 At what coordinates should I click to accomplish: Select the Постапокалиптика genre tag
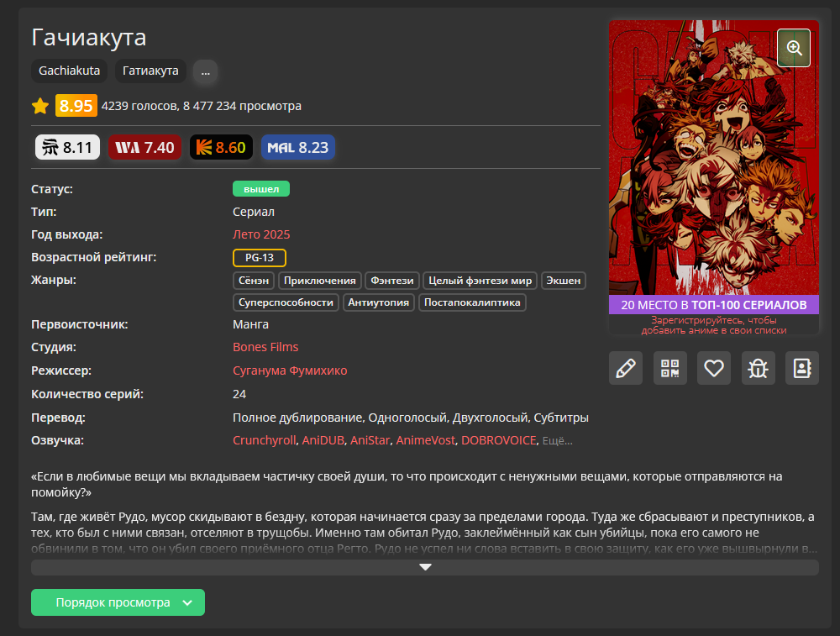(x=472, y=302)
